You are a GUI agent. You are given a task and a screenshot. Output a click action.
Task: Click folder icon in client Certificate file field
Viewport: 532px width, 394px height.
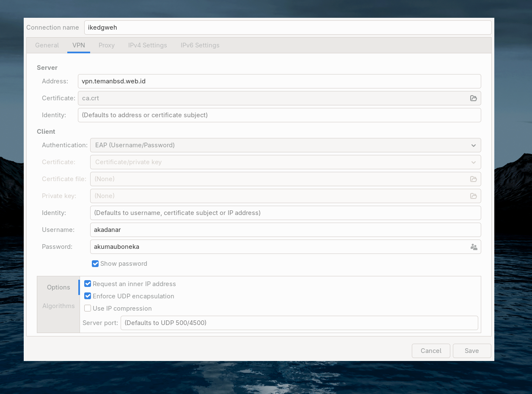[x=473, y=179]
